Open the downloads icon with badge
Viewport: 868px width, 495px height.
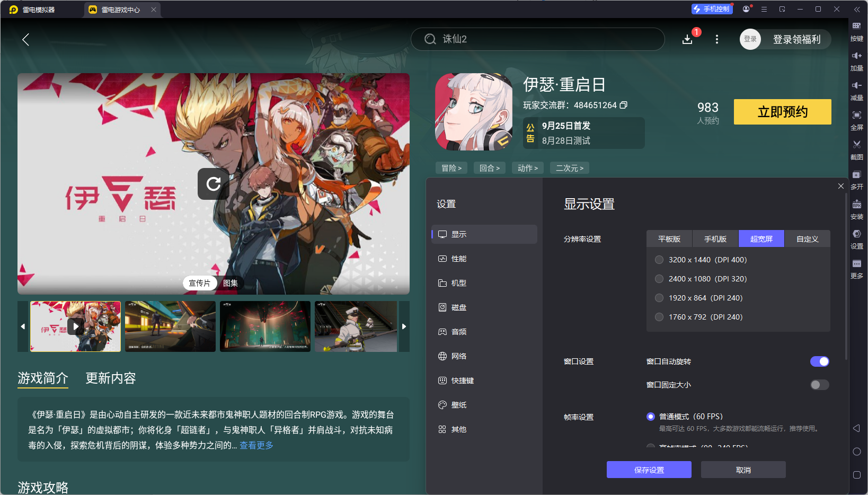688,39
